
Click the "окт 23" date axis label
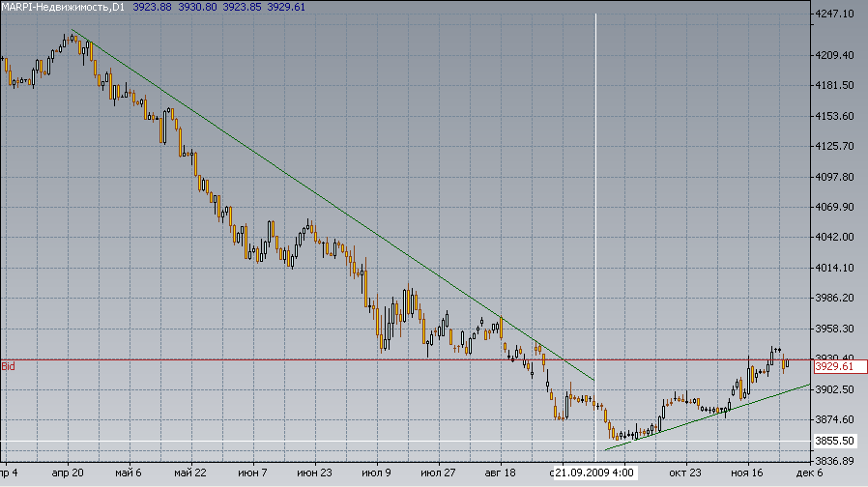685,473
